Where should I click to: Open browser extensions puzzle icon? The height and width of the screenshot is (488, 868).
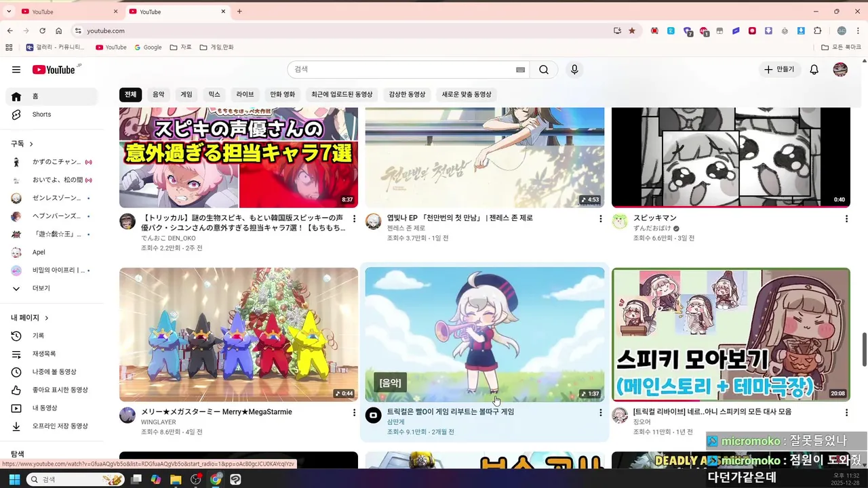tap(817, 30)
